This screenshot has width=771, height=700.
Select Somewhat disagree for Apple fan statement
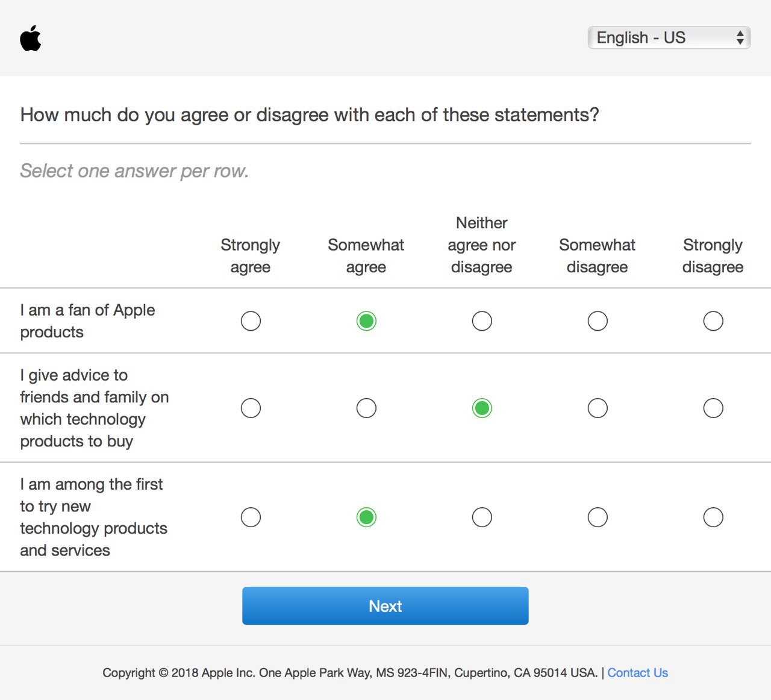(598, 321)
